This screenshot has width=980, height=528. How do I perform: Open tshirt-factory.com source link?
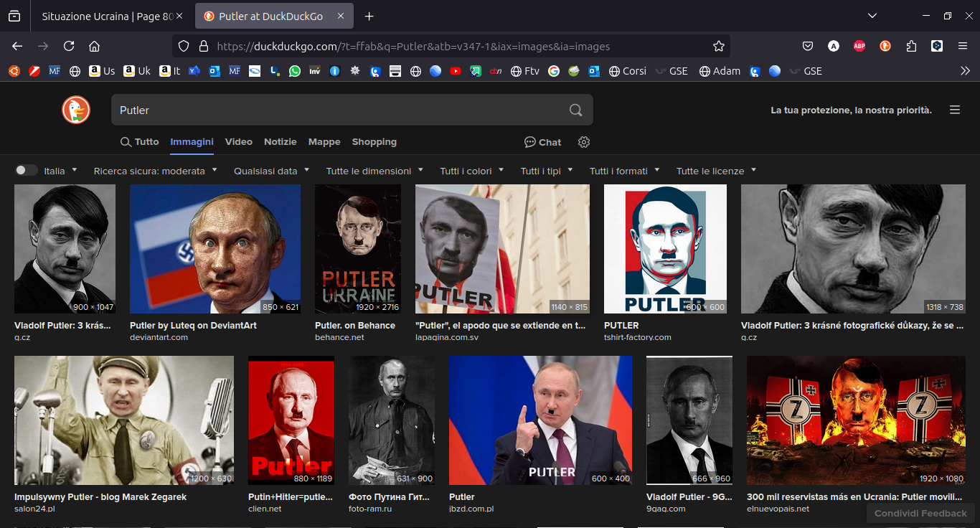[x=638, y=337]
